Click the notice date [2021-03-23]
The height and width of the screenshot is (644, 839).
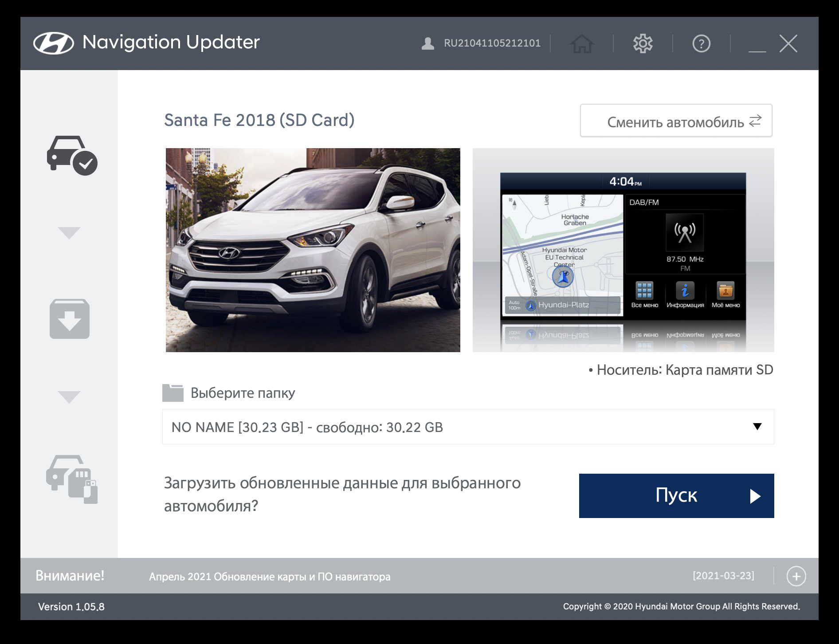pyautogui.click(x=723, y=576)
